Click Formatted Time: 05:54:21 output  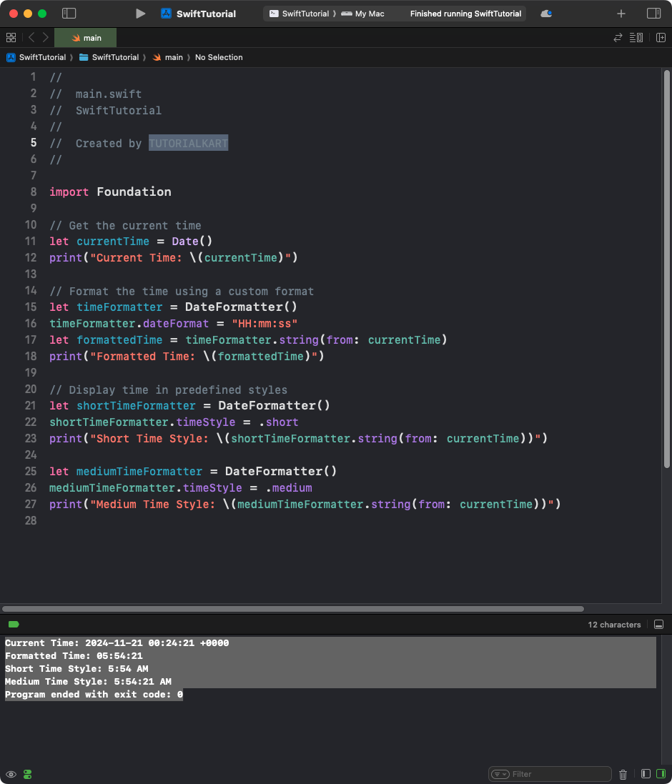74,655
